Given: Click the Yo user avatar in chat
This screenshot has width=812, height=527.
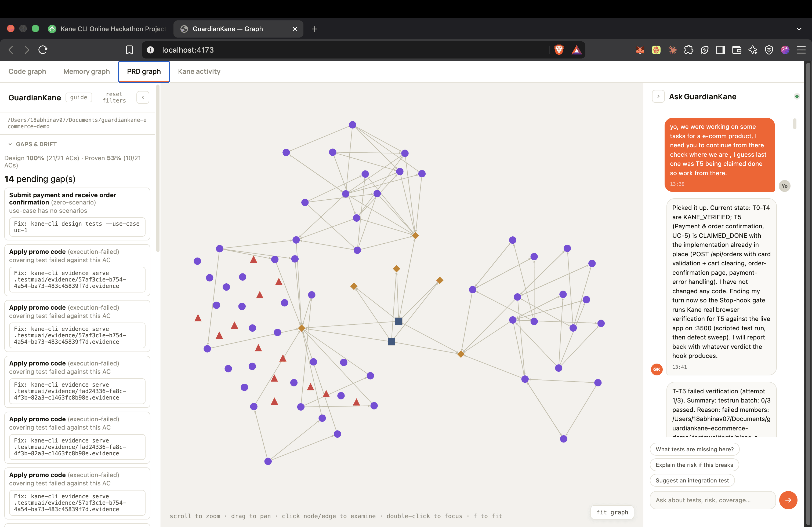Looking at the screenshot, I should pyautogui.click(x=784, y=186).
